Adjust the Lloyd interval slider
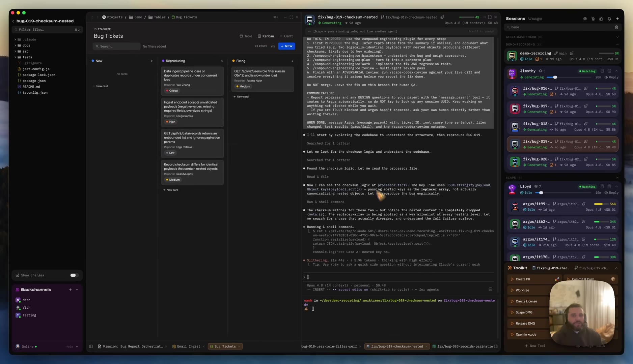This screenshot has height=364, width=633. pos(541,193)
